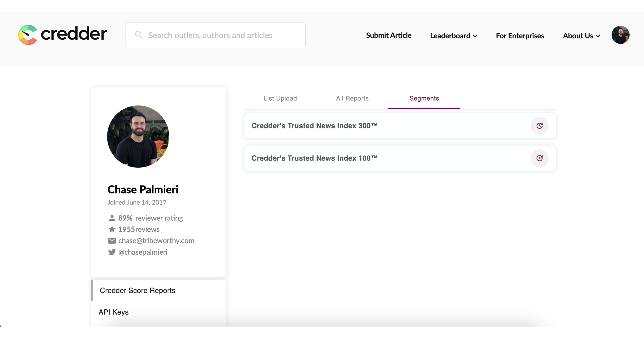Click the person reviewer rating icon

(112, 218)
